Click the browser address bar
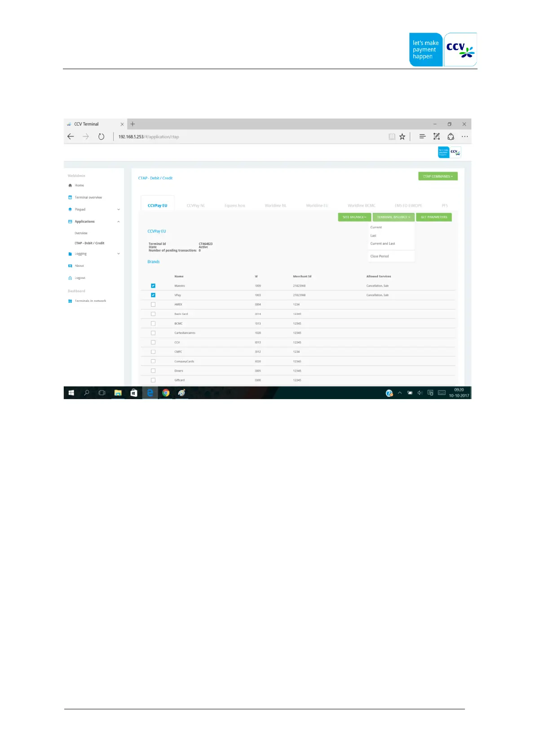The height and width of the screenshot is (756, 535). tap(249, 136)
